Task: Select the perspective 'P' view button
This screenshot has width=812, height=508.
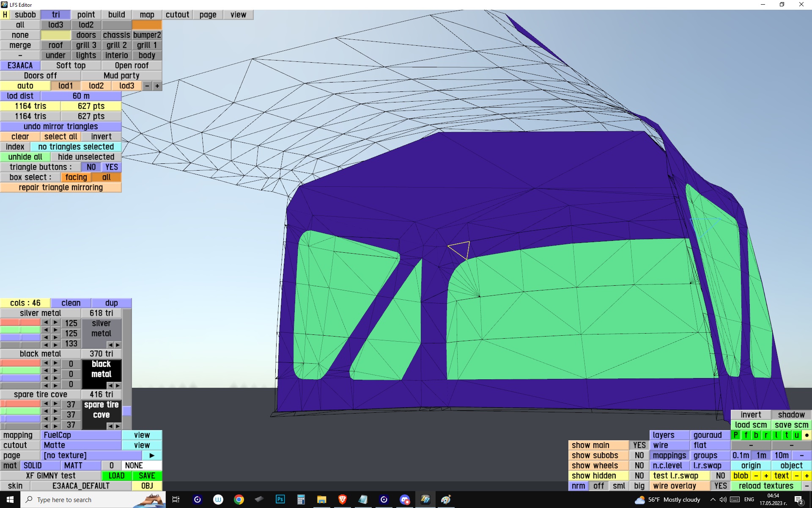Action: coord(735,435)
